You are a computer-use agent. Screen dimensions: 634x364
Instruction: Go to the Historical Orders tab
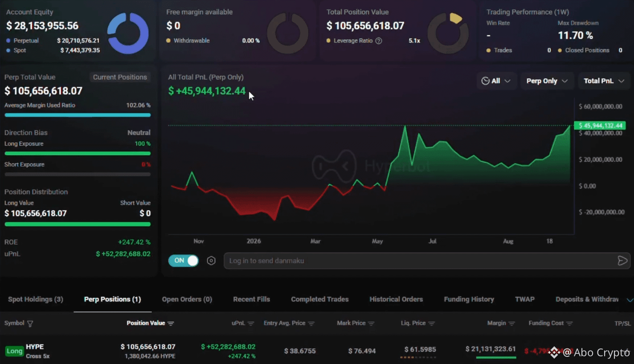coord(396,299)
